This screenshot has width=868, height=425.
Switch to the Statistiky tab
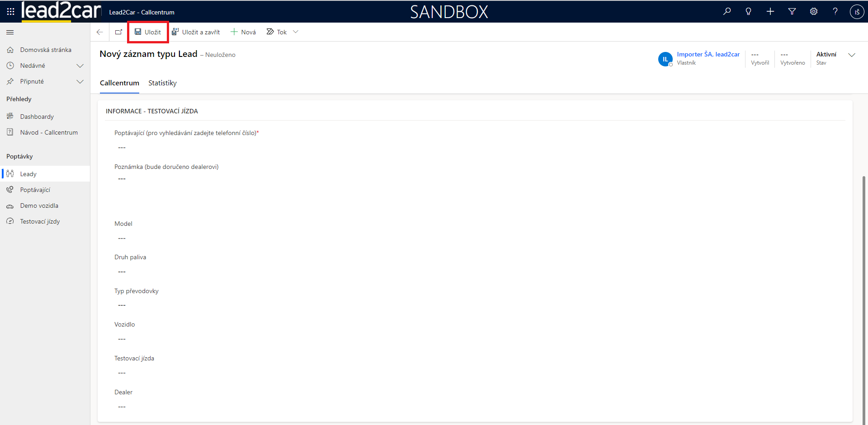[162, 83]
